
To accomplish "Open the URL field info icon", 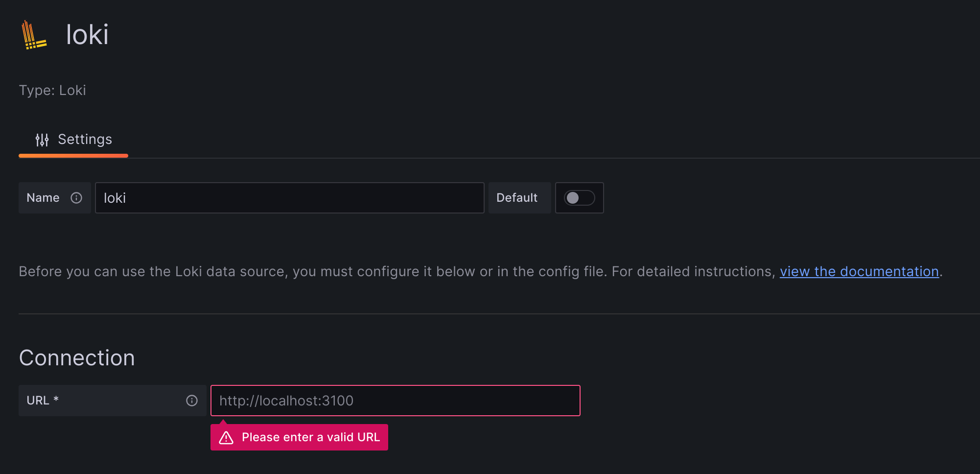I will 191,400.
